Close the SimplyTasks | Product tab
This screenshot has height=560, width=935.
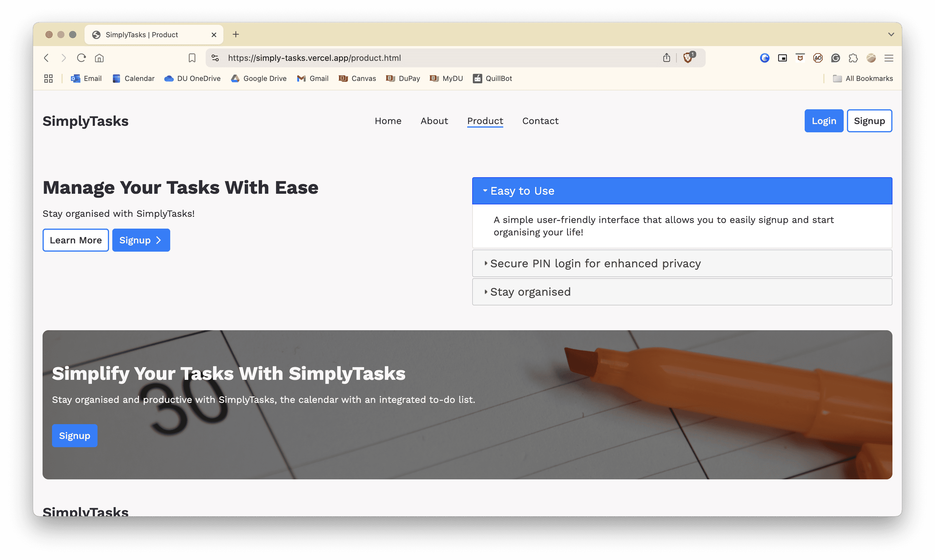(x=214, y=35)
